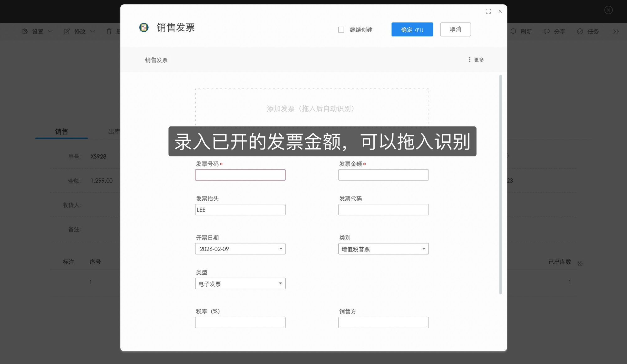This screenshot has width=627, height=364.
Task: Click the invoice icon beside 销售发票 title
Action: (144, 28)
